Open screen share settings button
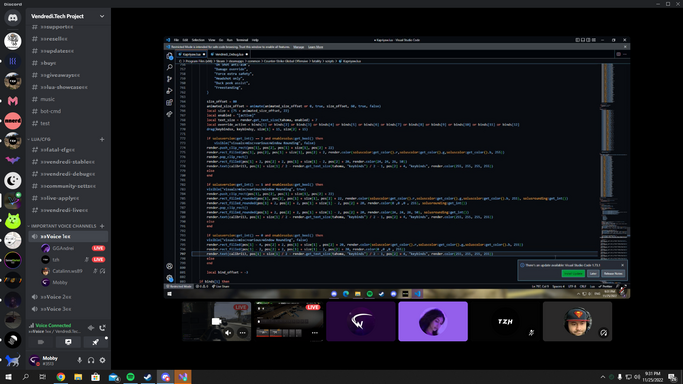683x384 pixels. coord(68,342)
